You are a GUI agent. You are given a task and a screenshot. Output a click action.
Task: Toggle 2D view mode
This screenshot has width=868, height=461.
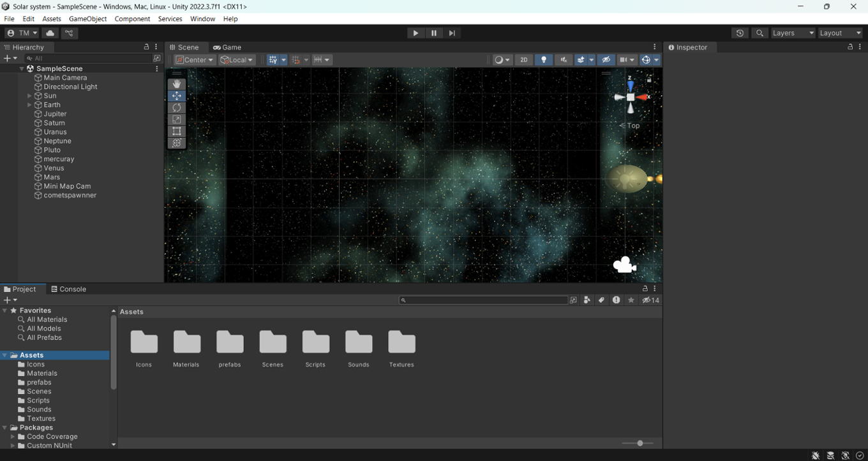point(523,59)
